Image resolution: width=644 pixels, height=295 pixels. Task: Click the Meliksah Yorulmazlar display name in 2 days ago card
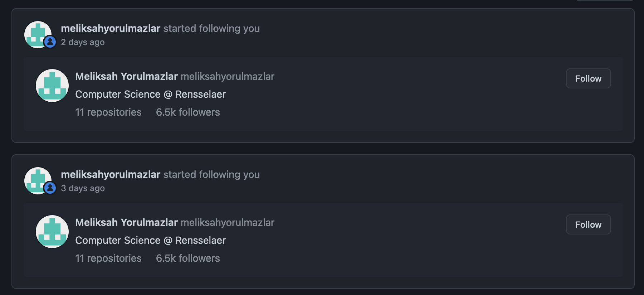[x=126, y=76]
